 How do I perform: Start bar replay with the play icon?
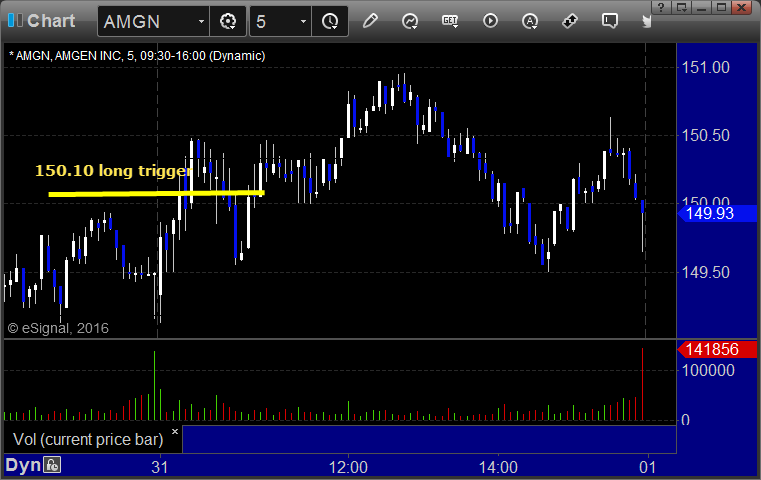pos(490,21)
